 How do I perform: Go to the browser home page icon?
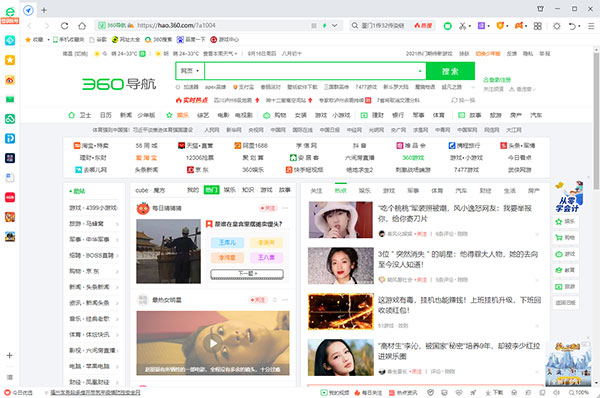[82, 26]
